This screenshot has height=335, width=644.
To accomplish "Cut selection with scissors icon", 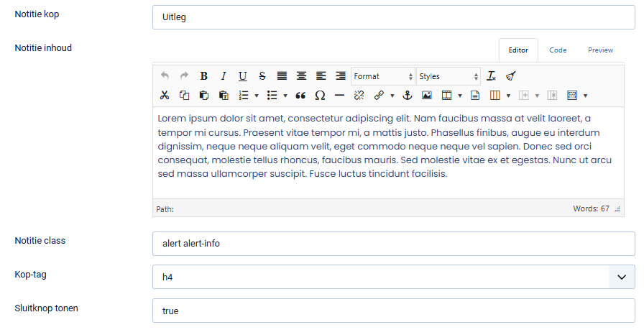I will tap(165, 95).
